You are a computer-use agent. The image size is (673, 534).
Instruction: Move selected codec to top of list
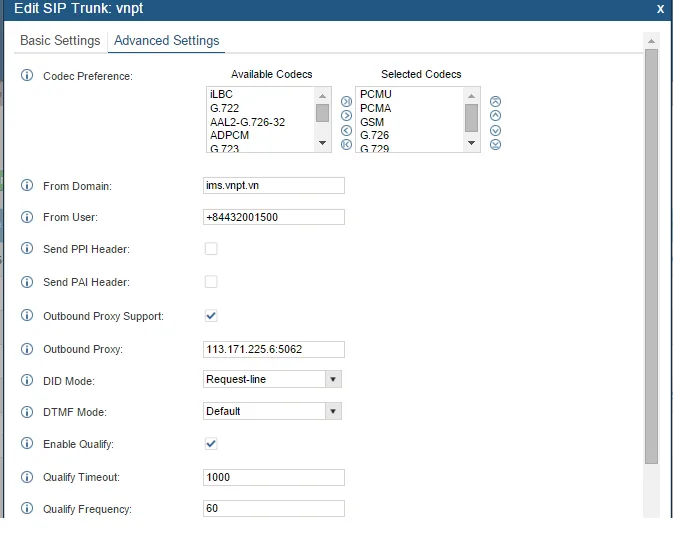[x=495, y=101]
